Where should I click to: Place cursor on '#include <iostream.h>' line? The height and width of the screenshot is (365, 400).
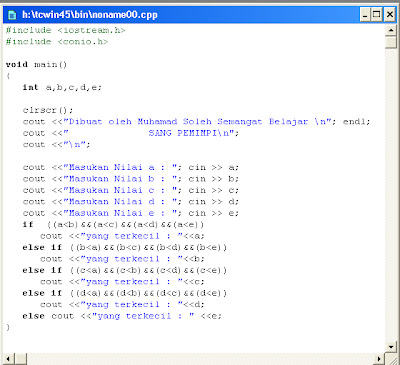[65, 30]
